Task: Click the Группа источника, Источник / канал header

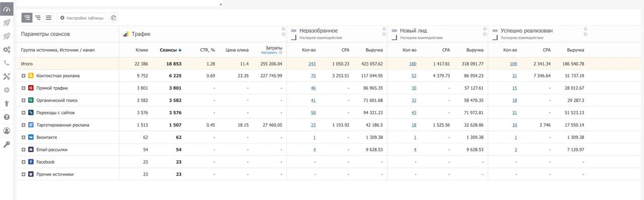Action: coord(57,50)
